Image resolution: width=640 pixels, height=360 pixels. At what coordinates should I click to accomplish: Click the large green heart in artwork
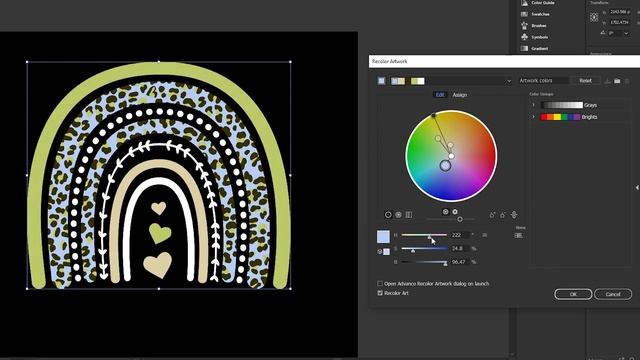(x=160, y=233)
